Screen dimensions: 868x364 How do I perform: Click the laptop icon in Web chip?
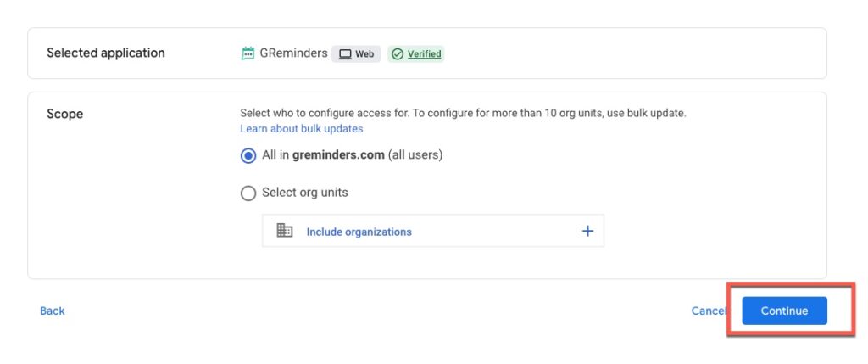tap(345, 54)
